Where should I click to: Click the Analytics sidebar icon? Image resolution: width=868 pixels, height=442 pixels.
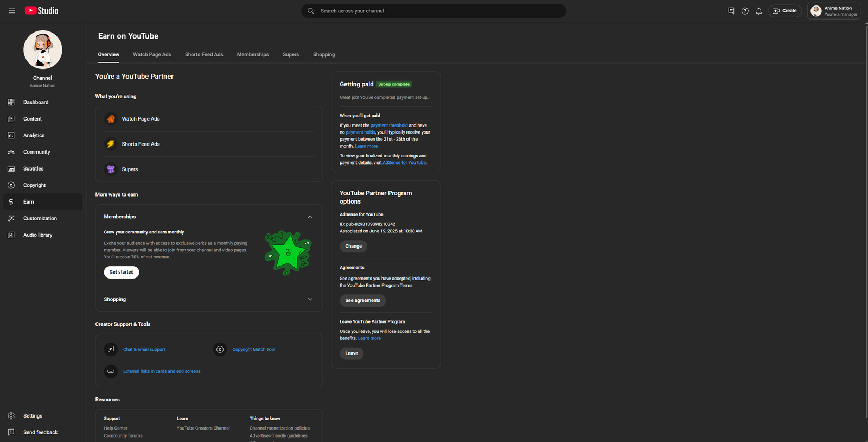coord(11,136)
